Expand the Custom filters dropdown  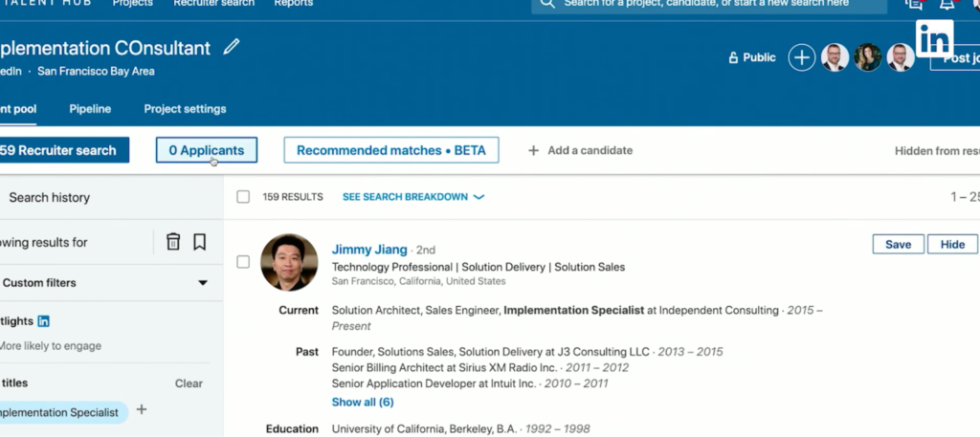pos(202,283)
